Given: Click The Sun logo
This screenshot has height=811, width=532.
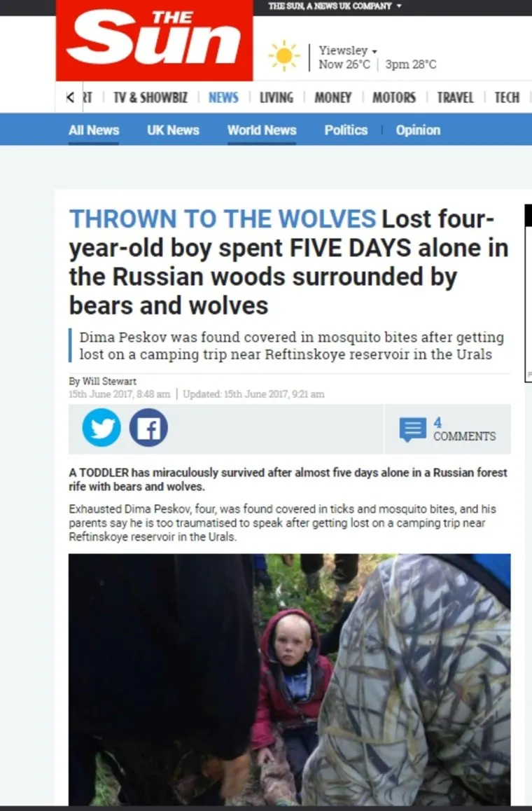Looking at the screenshot, I should click(155, 41).
